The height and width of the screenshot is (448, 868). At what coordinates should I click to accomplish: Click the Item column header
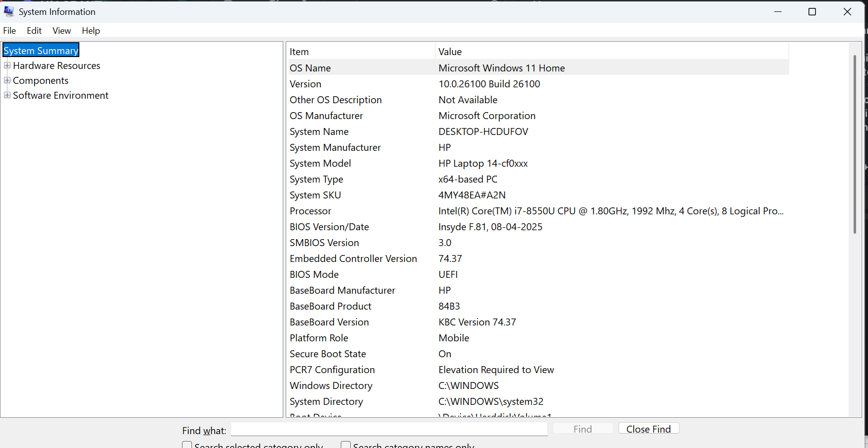(x=361, y=52)
